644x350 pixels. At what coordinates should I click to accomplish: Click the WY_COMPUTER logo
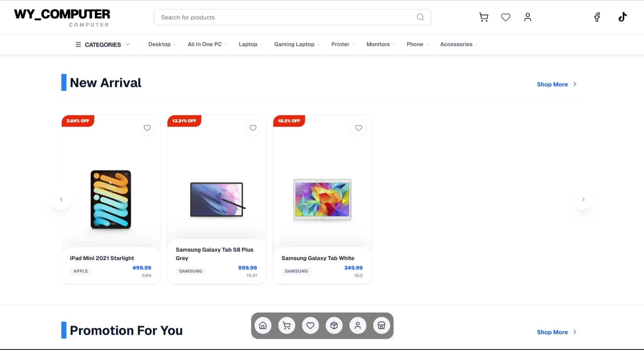pyautogui.click(x=62, y=18)
